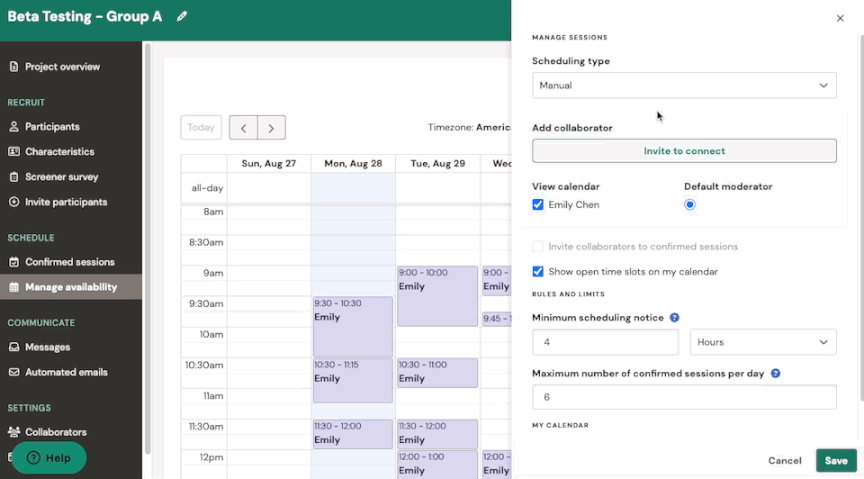Image resolution: width=864 pixels, height=479 pixels.
Task: Uncheck Emily Chen calendar view checkbox
Action: pos(538,205)
